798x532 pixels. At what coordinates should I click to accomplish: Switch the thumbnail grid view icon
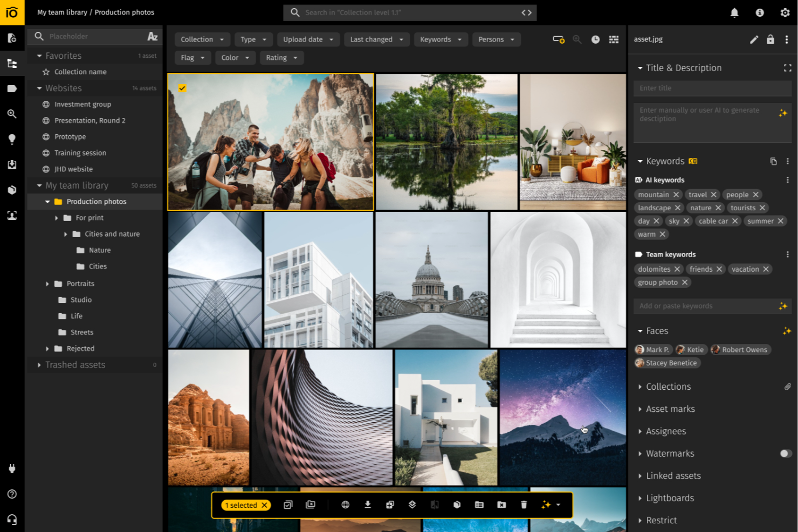click(614, 39)
